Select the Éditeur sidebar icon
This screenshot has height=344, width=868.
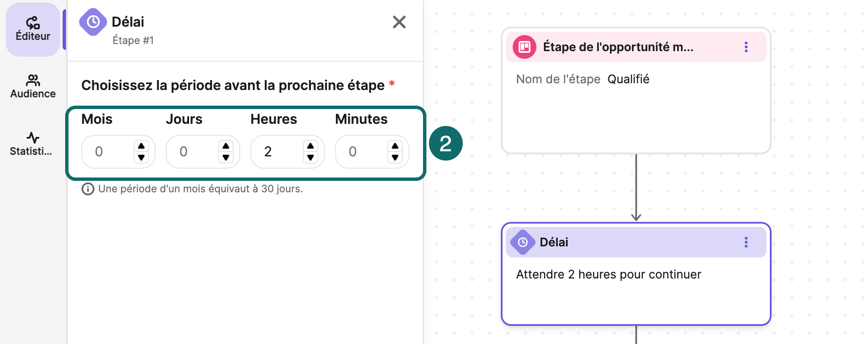pos(32,29)
